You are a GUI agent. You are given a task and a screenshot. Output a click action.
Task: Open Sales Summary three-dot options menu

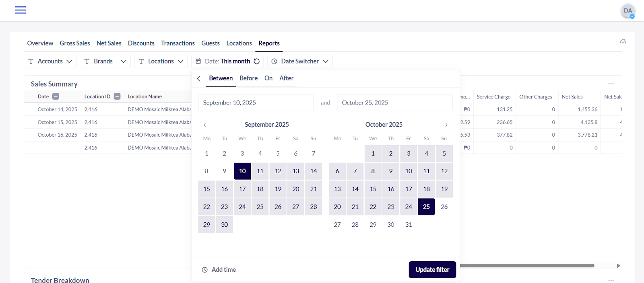coord(611,84)
